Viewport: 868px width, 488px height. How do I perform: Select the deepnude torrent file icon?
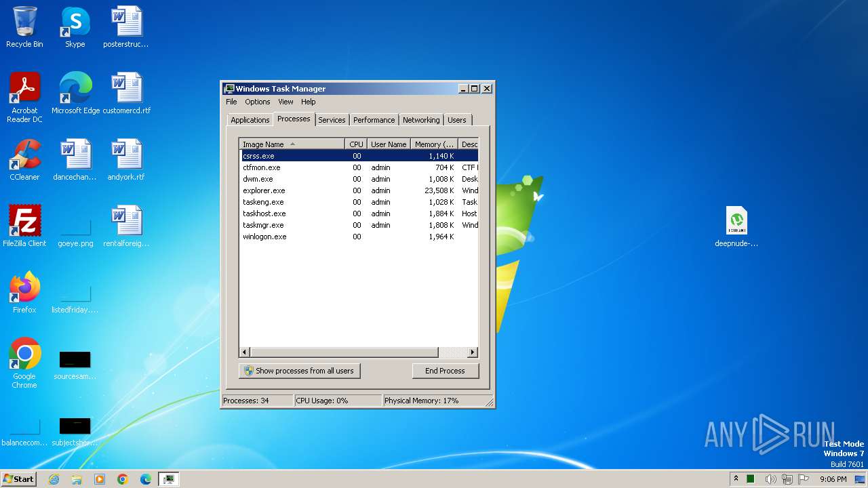point(736,226)
